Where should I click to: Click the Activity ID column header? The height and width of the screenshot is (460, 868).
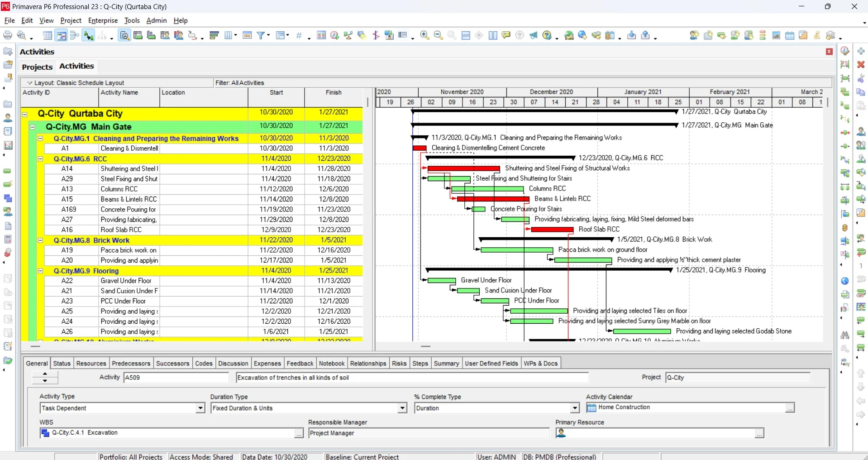(x=60, y=97)
